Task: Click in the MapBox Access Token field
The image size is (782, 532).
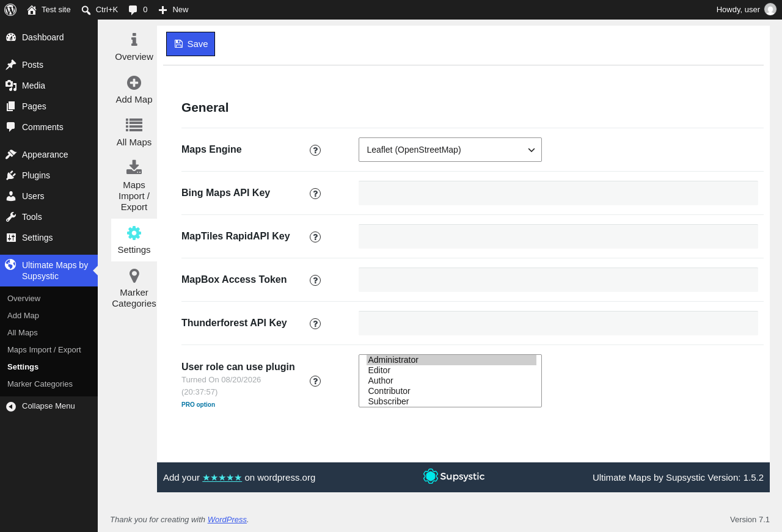Action: point(558,280)
